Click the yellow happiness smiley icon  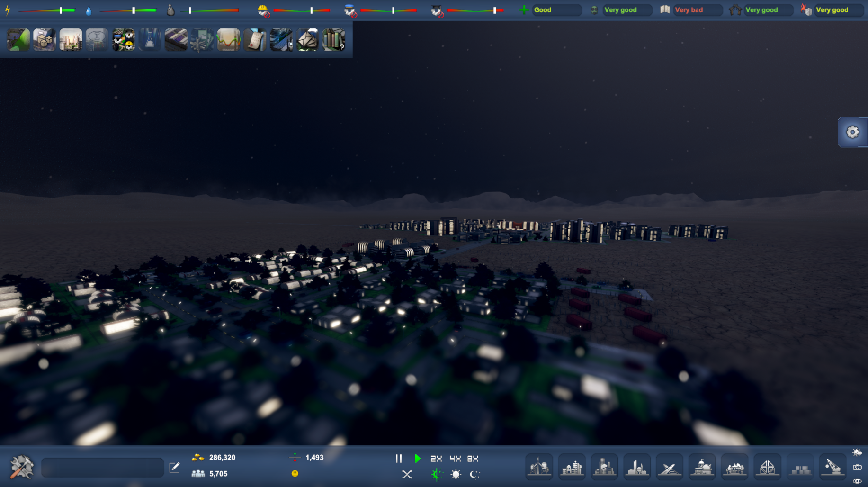pos(295,474)
